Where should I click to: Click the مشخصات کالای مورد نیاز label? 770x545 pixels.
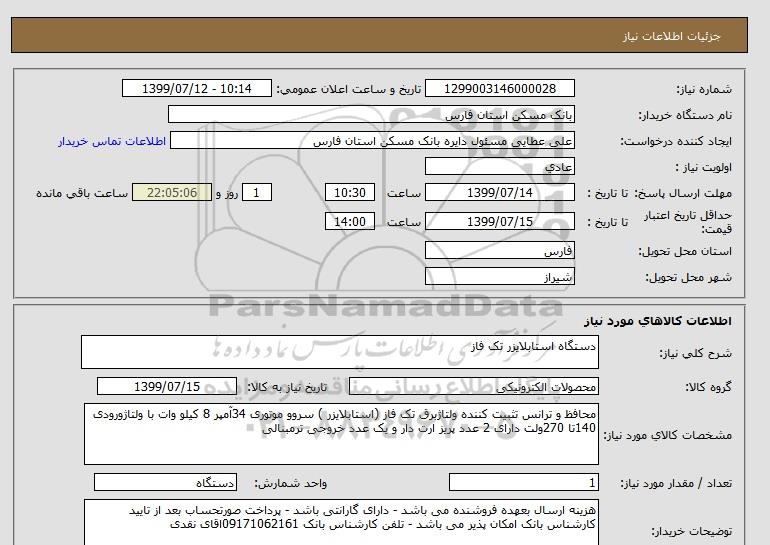(667, 435)
